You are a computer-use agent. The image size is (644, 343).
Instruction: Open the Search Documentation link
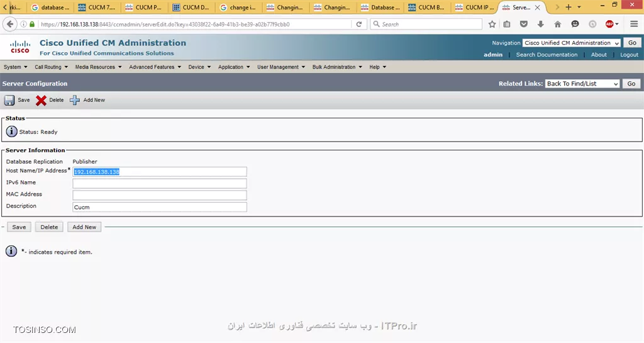tap(547, 55)
